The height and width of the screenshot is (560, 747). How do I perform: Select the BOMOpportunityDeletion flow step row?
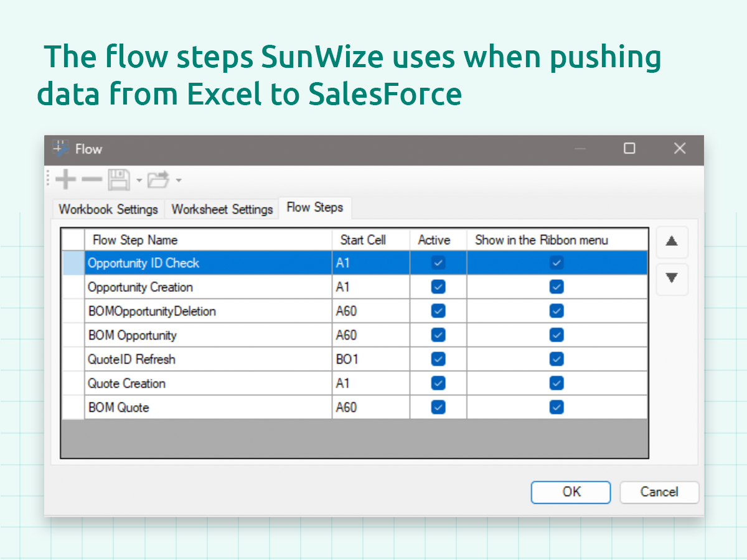(x=151, y=311)
